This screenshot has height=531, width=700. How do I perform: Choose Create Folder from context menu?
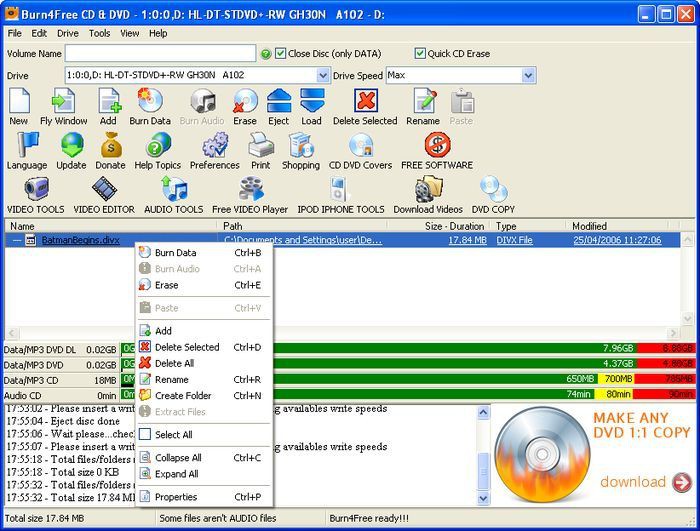tap(183, 396)
